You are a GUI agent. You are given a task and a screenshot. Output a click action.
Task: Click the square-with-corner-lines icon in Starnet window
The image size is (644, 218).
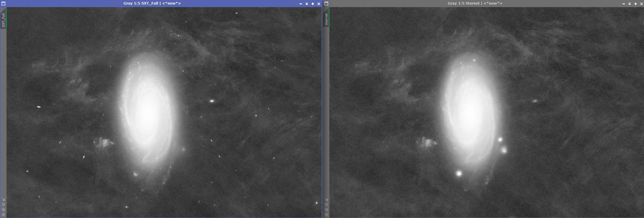pos(326,204)
